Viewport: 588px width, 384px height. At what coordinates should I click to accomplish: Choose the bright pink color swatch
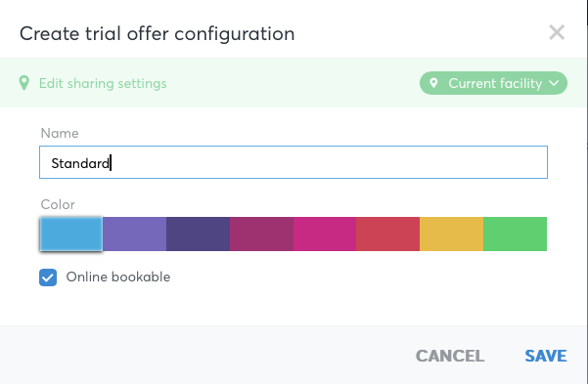pos(325,234)
